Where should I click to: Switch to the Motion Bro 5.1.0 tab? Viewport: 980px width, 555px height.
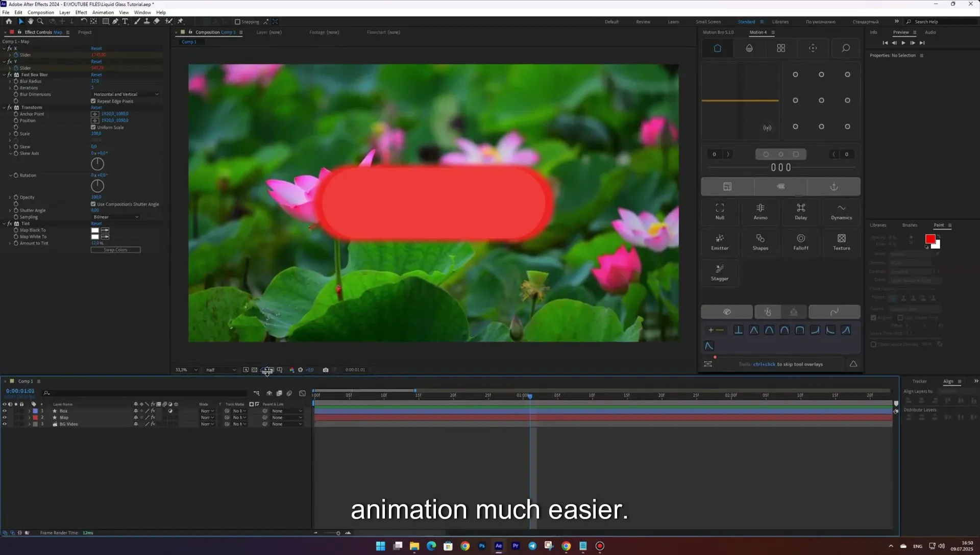[718, 32]
